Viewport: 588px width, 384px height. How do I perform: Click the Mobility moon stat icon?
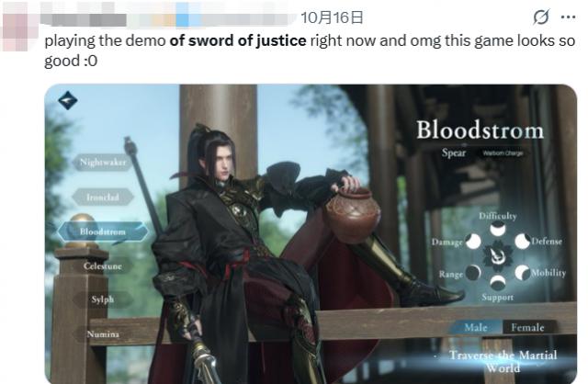pyautogui.click(x=522, y=273)
